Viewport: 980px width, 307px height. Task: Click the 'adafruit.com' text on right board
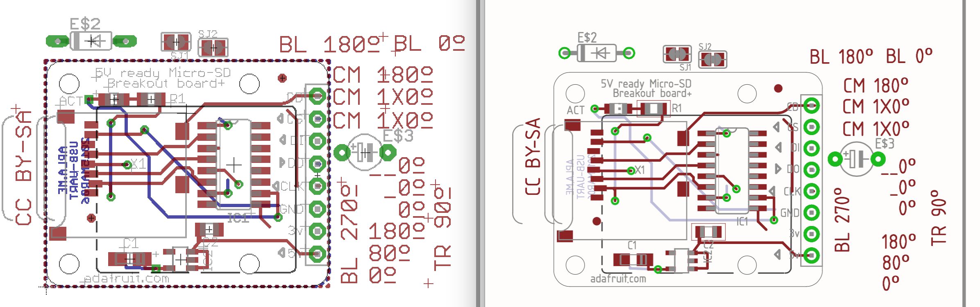click(x=618, y=279)
